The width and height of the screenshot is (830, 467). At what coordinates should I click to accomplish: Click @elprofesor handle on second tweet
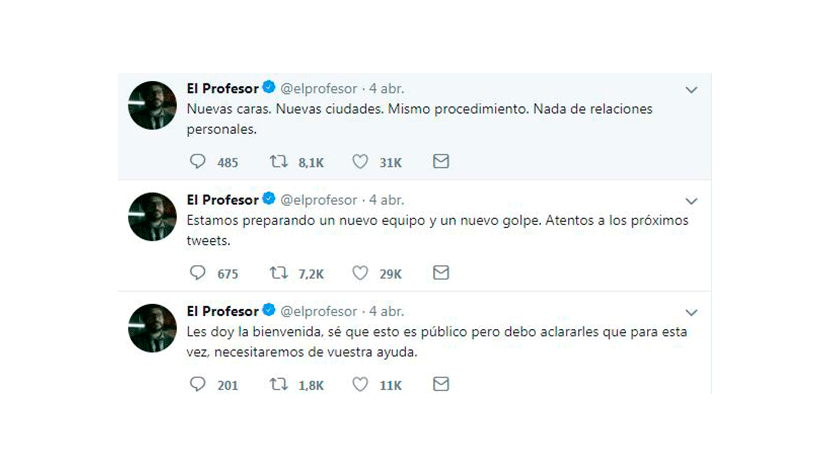319,200
